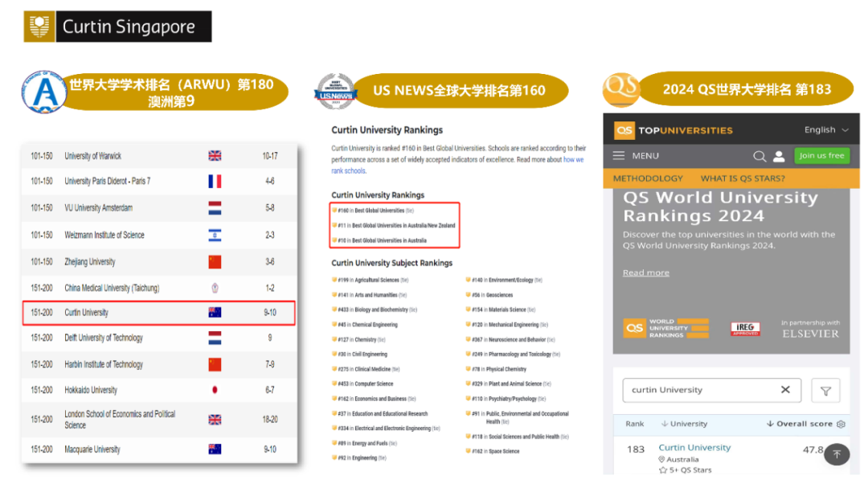Click the Israel flag in Weizmann row
868x488 pixels.
[215, 235]
